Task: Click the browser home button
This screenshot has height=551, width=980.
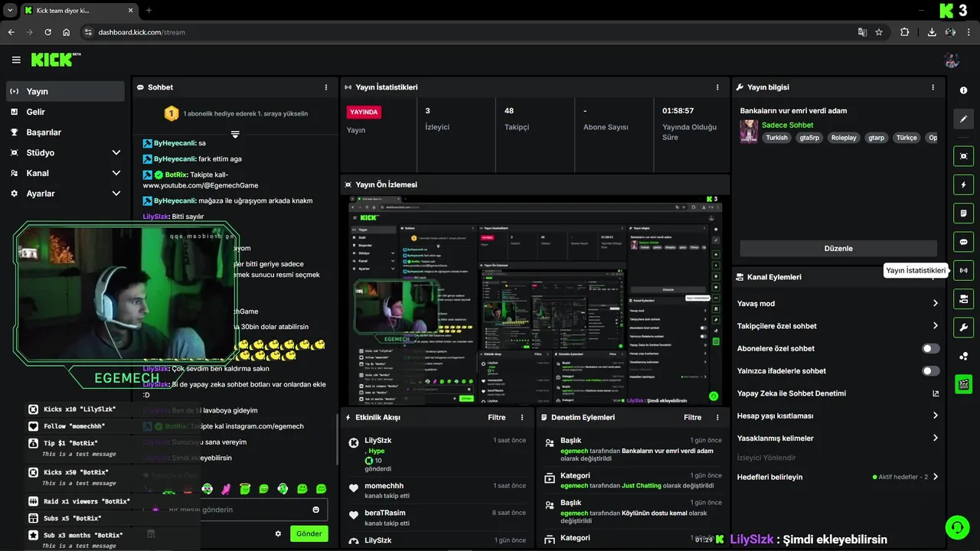Action: [x=67, y=32]
